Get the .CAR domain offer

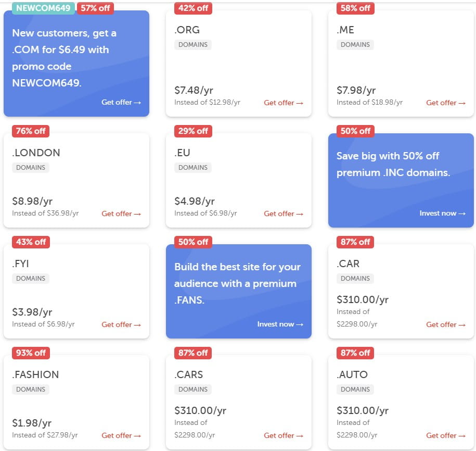click(446, 324)
